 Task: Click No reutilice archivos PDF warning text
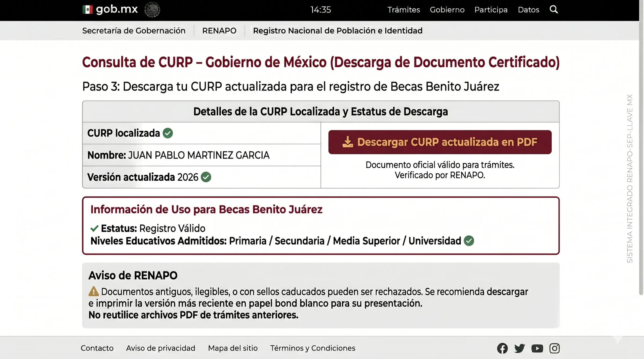(193, 315)
